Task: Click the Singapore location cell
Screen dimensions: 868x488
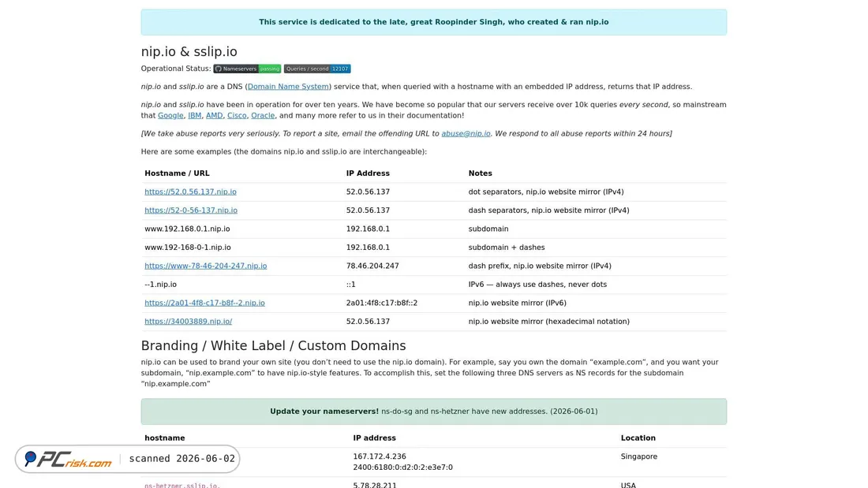Action: [x=639, y=456]
